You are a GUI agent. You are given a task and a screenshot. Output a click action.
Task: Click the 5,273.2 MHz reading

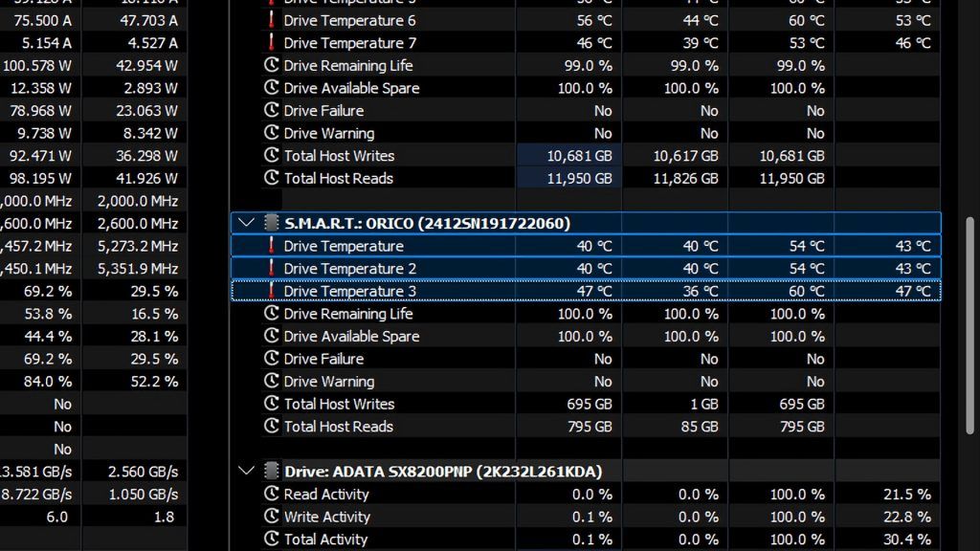coord(138,246)
